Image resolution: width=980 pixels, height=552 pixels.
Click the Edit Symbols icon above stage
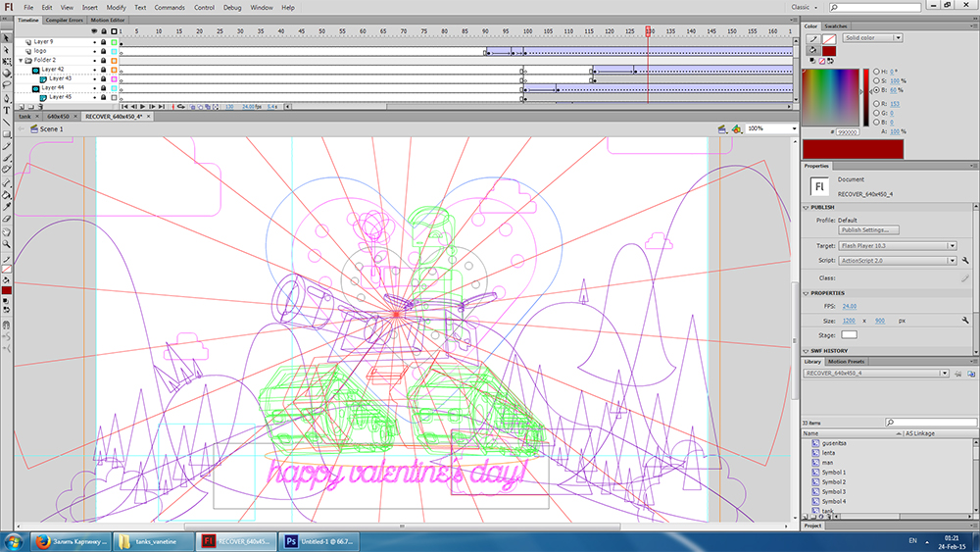point(737,128)
